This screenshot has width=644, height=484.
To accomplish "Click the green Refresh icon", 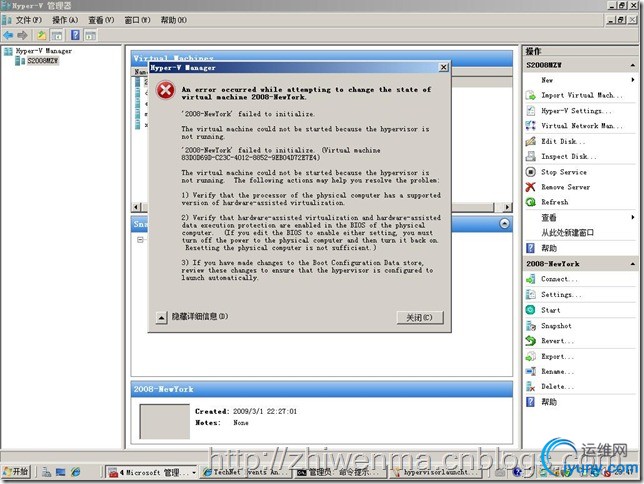I will [x=531, y=202].
